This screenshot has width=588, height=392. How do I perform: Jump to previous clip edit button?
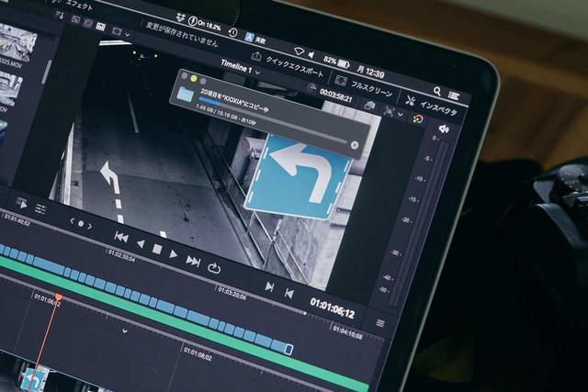click(x=288, y=294)
